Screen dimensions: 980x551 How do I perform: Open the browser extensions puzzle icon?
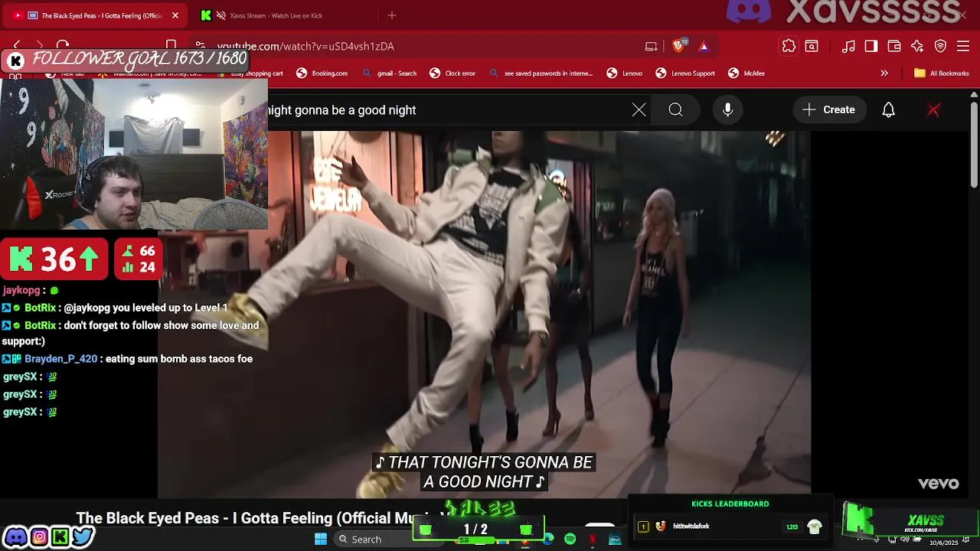point(789,46)
